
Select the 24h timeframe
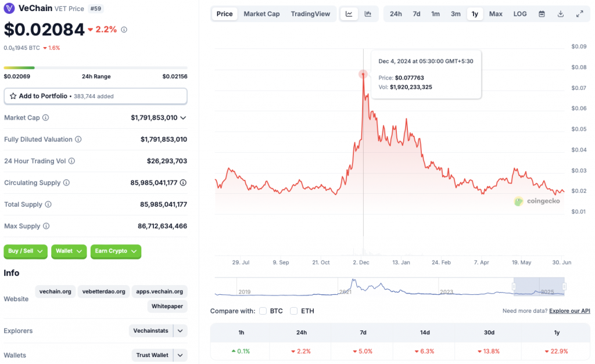pos(396,14)
